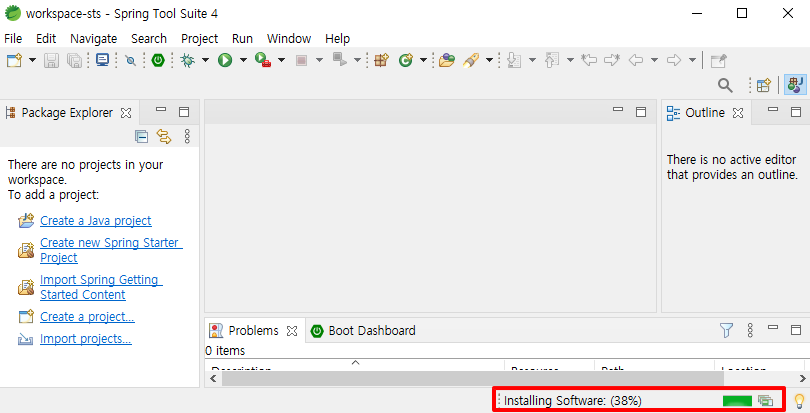
Task: Switch to the Problems tab
Action: 253,331
